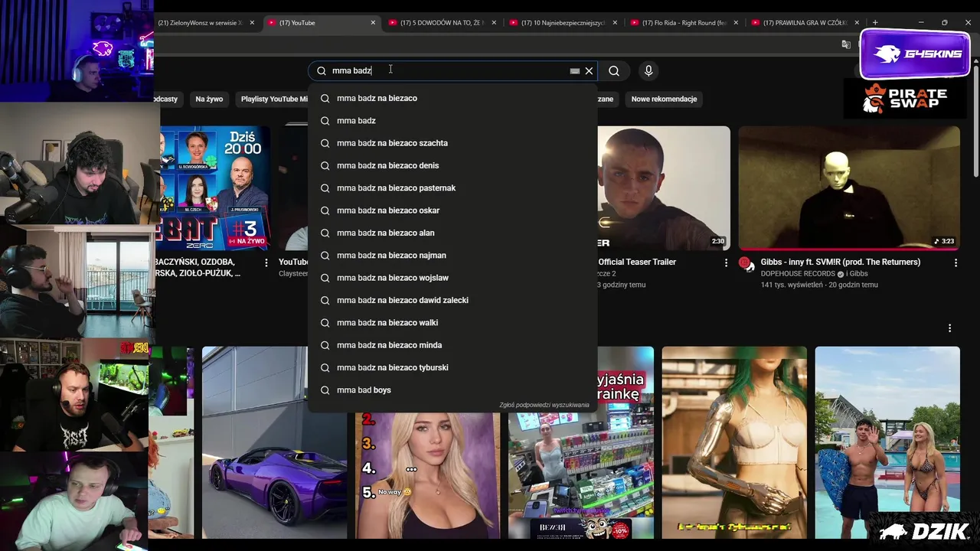Choose suggestion 'mma badz na biezaco minda'
The width and height of the screenshot is (980, 551).
[x=452, y=345]
